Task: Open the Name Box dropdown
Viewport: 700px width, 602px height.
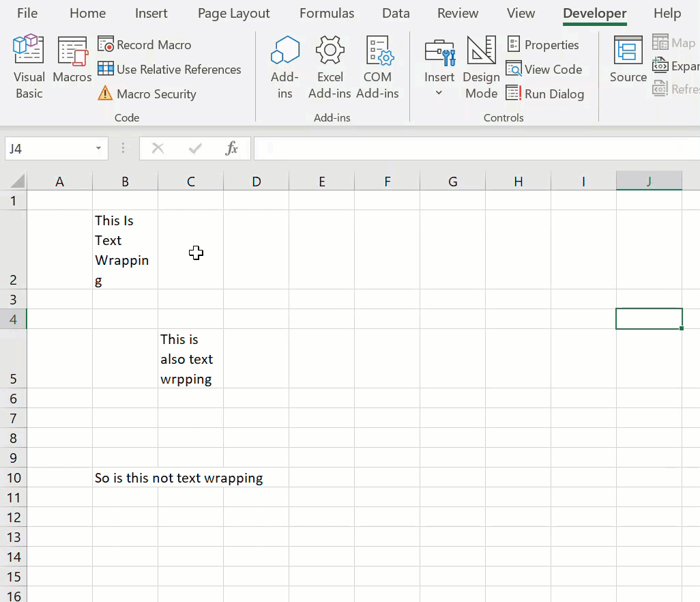Action: [98, 148]
